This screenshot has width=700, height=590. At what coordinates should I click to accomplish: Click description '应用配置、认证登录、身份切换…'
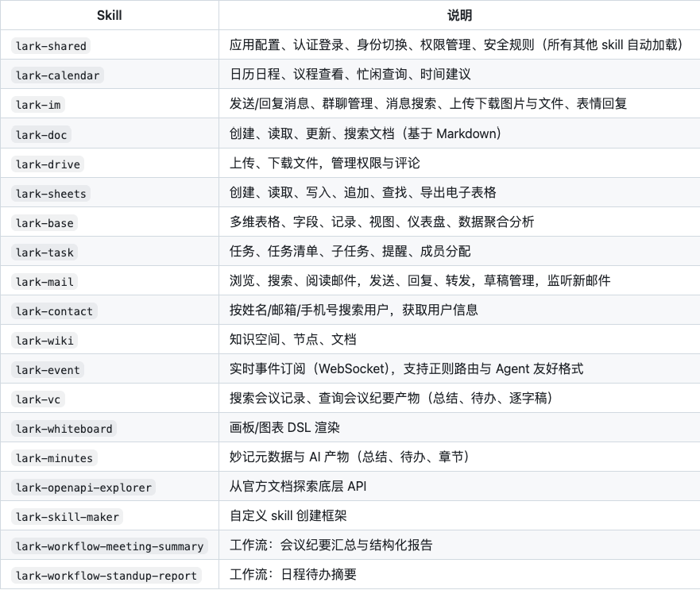pos(456,44)
